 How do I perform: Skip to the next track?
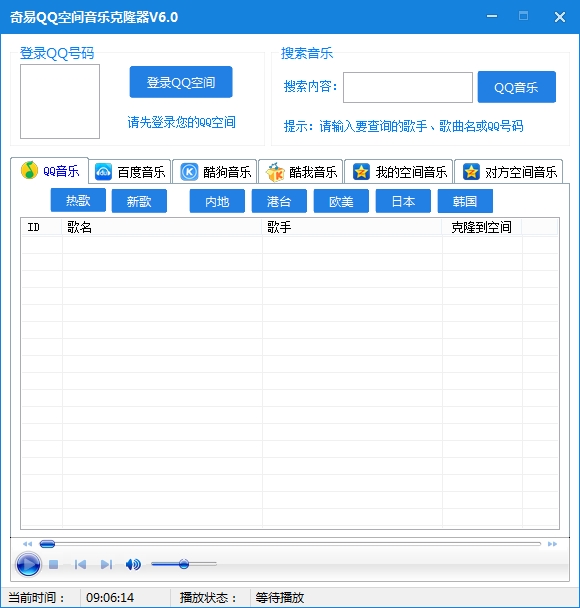106,565
